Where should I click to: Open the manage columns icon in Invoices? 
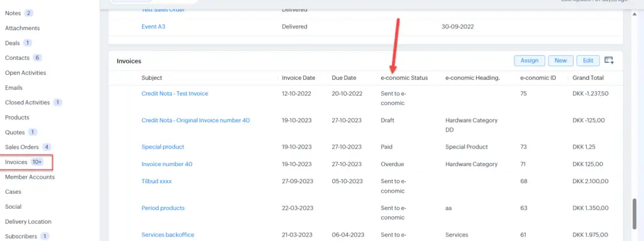click(609, 60)
